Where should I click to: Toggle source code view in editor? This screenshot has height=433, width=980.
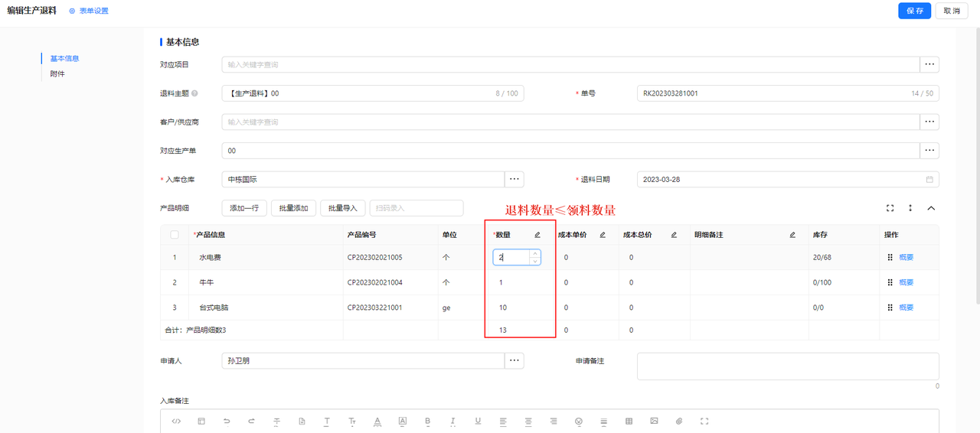[176, 421]
